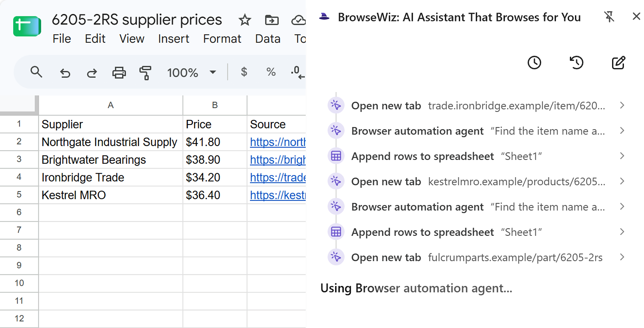644x328 pixels.
Task: Open scheduled tasks clock icon
Action: (x=534, y=63)
